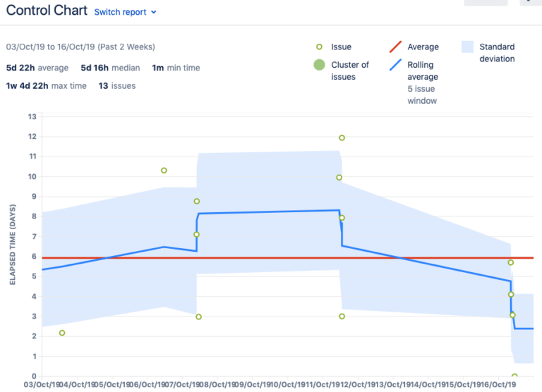Click the 5d 22h average statistic
542x392 pixels.
[37, 68]
